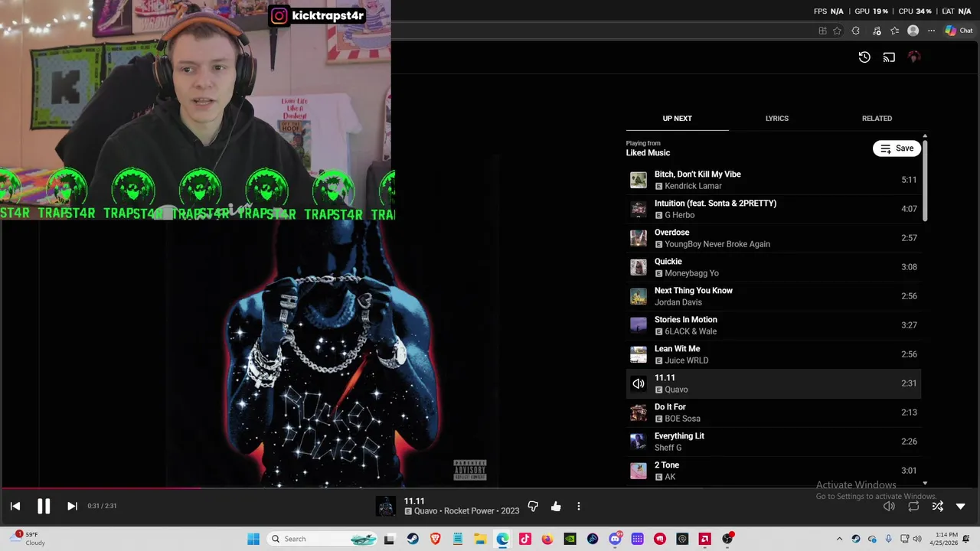Open browser Settings and more menu

931,31
